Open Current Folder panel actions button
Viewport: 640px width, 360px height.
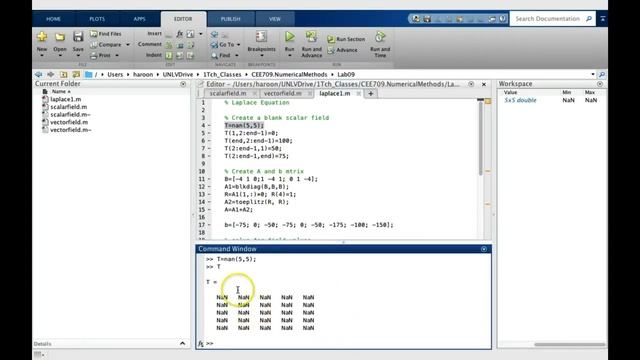183,84
